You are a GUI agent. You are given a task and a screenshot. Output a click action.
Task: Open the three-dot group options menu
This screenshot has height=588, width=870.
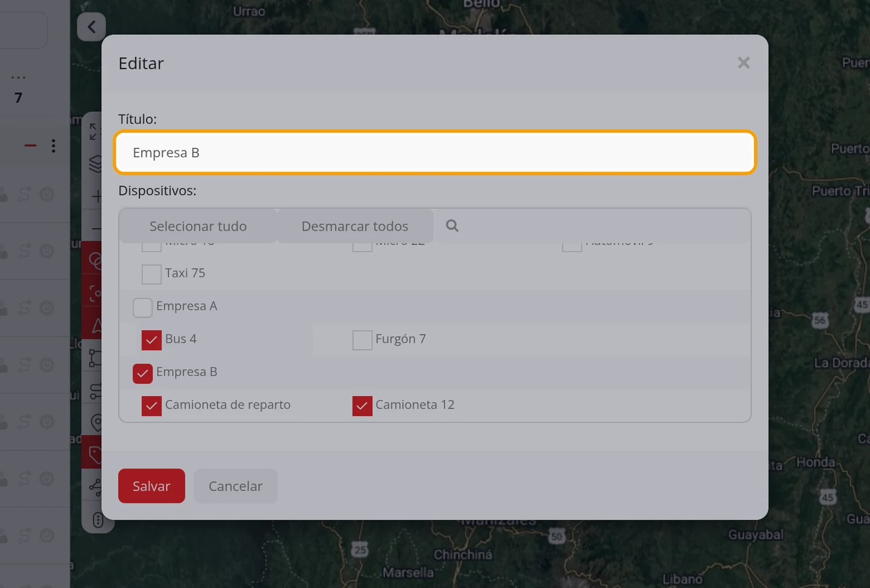click(x=53, y=145)
